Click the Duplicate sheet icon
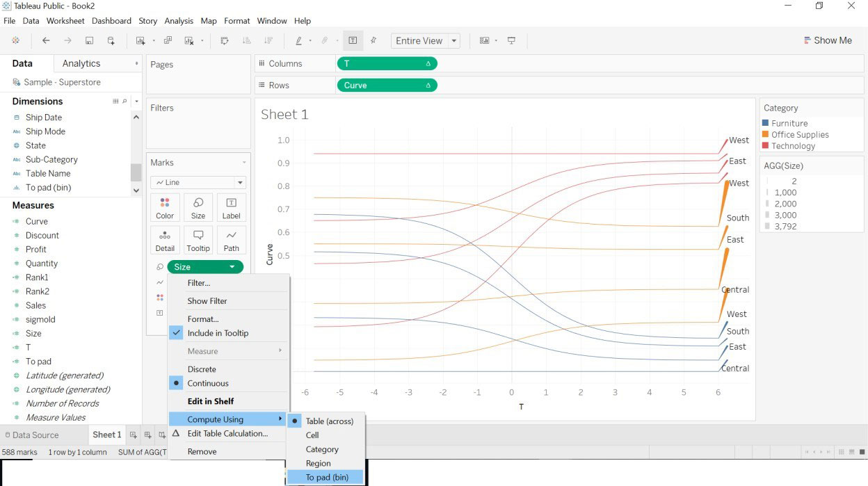 tap(168, 40)
